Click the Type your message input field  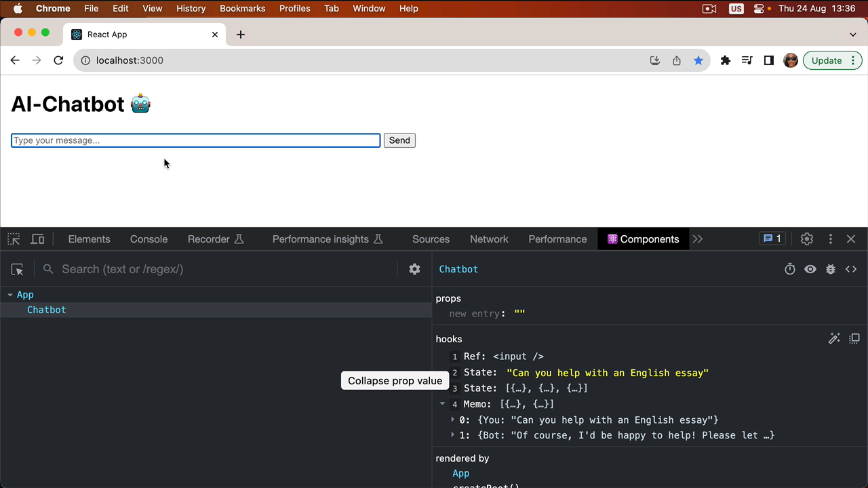pyautogui.click(x=195, y=140)
